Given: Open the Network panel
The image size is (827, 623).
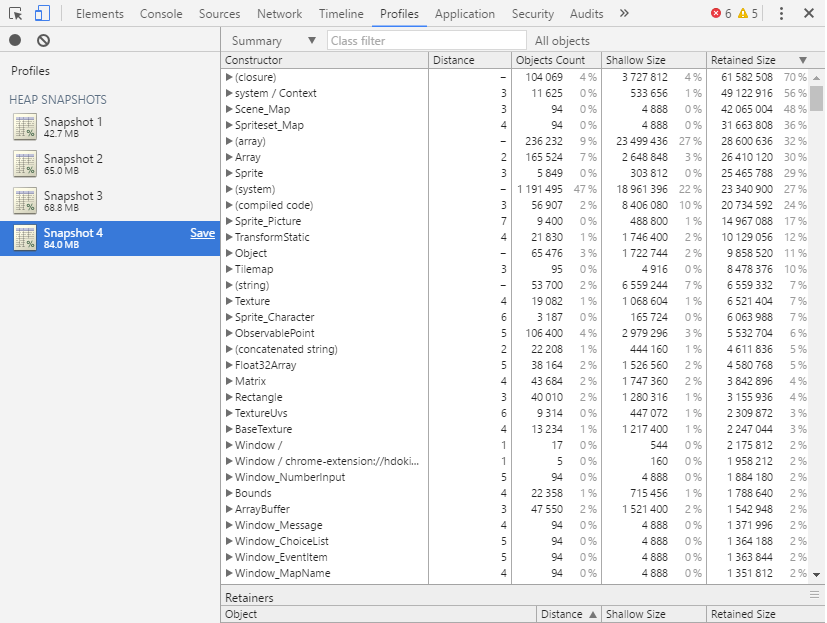Looking at the screenshot, I should click(x=279, y=13).
